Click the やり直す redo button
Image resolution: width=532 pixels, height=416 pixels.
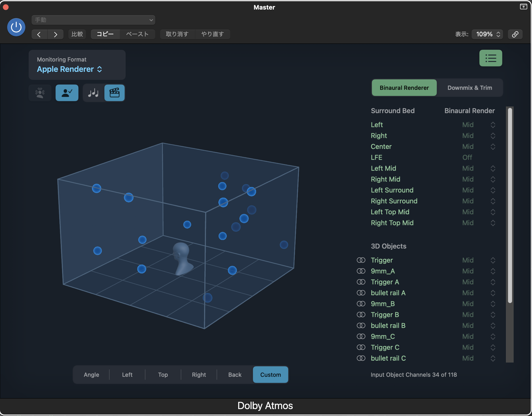[213, 34]
